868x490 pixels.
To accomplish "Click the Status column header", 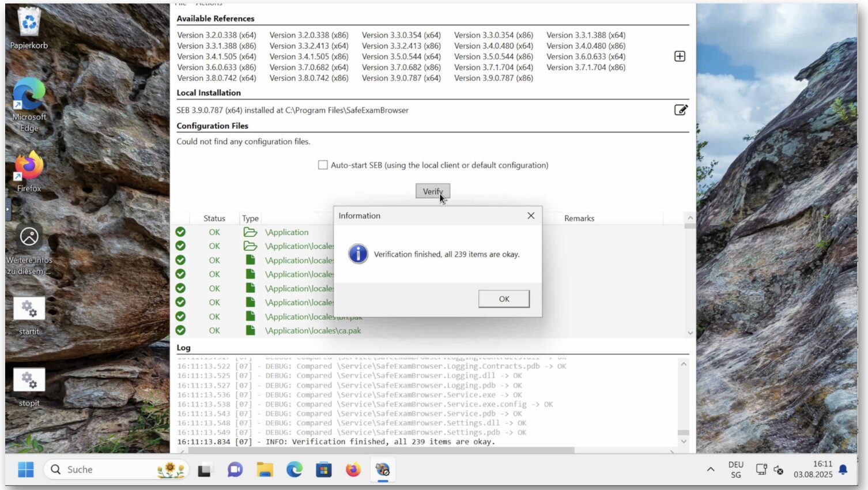I will click(x=214, y=218).
